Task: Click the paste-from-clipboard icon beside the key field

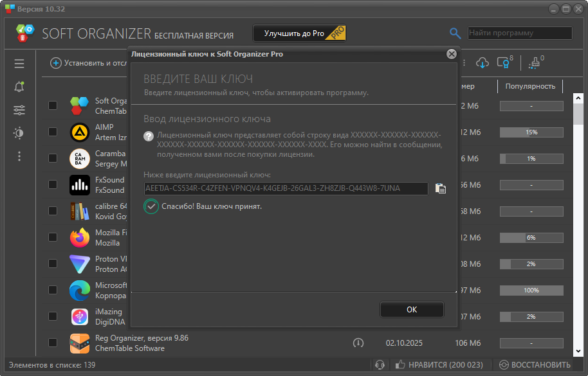Action: click(440, 188)
